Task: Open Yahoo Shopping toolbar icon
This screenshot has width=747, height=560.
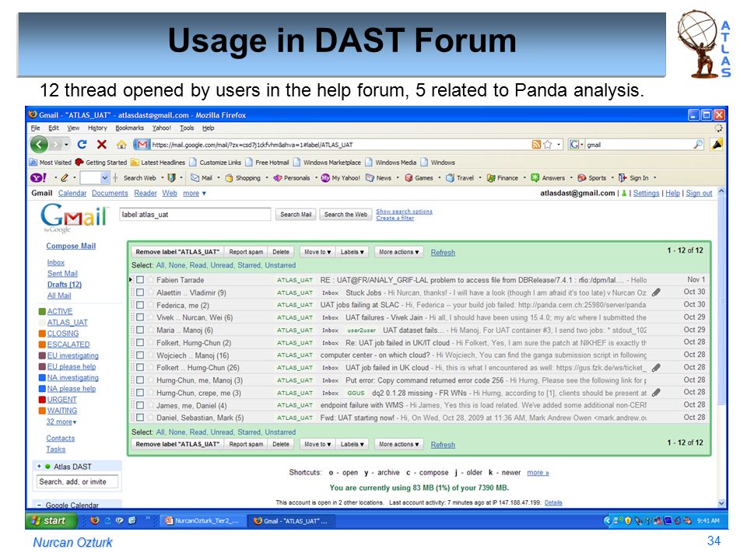Action: coord(229,177)
